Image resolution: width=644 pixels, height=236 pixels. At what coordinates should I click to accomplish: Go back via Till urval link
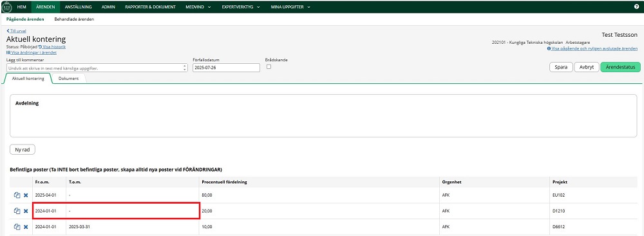[x=17, y=31]
